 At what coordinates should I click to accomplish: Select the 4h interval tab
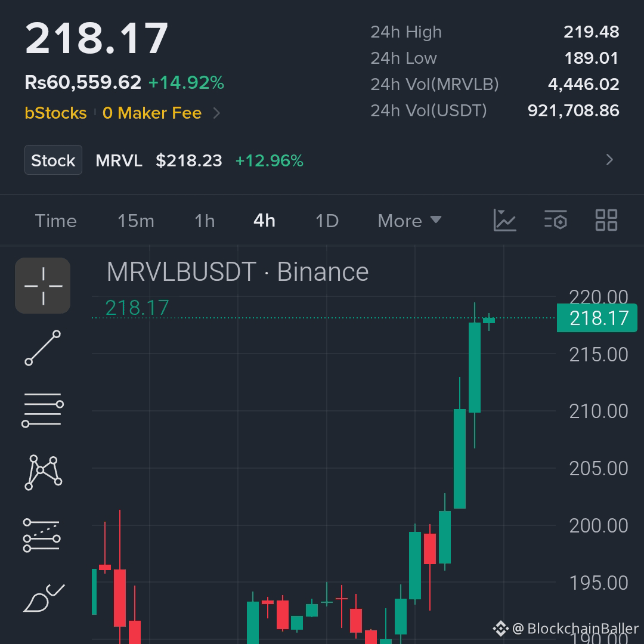point(265,221)
